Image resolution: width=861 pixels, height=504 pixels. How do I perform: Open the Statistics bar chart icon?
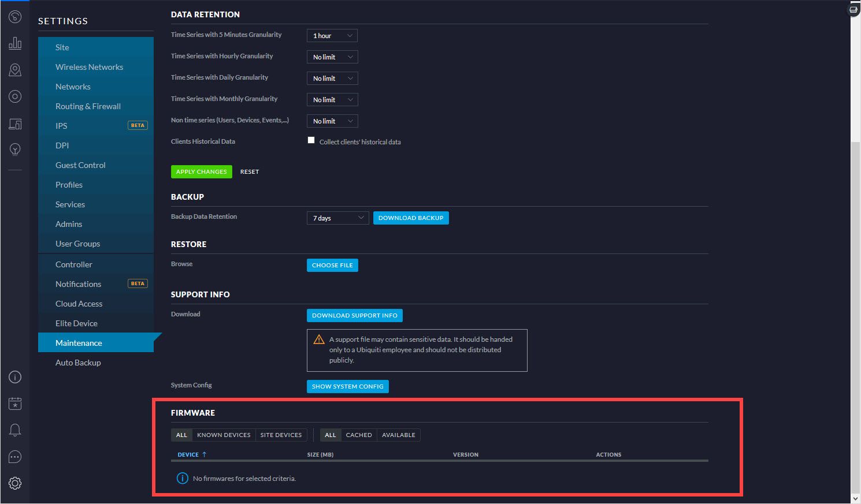coord(15,43)
